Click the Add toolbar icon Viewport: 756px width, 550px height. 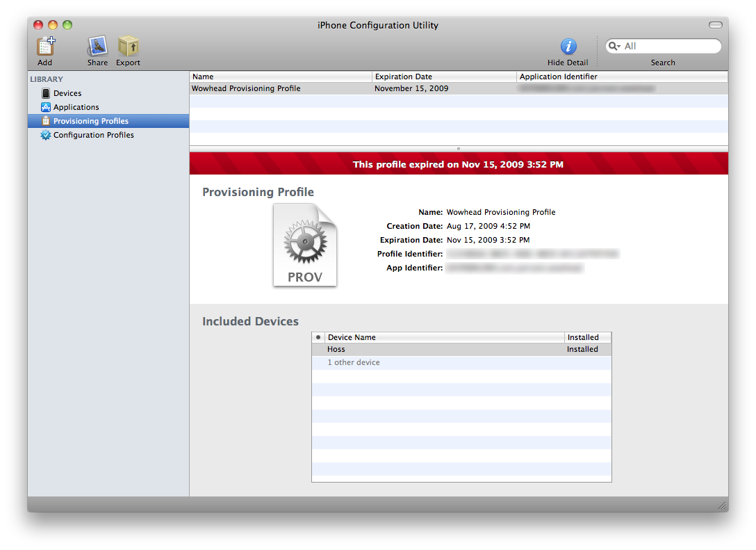[45, 47]
